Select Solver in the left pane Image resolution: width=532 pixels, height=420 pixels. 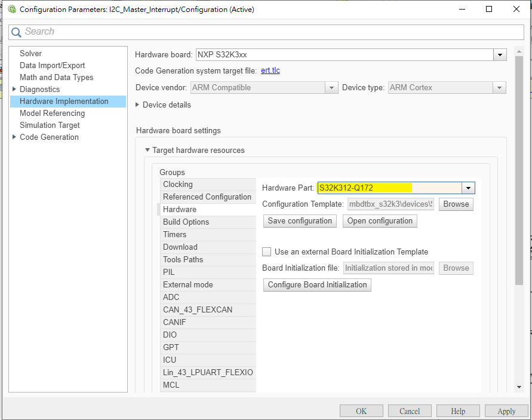[30, 53]
